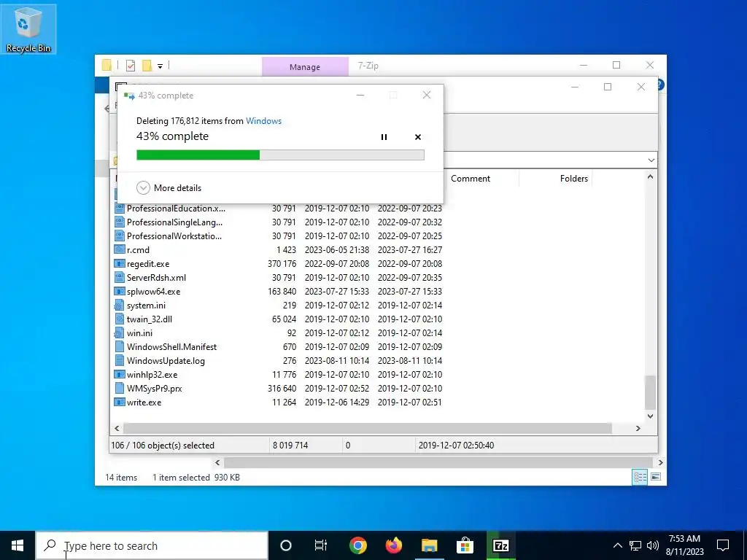Select the regedit.exe file row
Screen dimensions: 747x560
pos(278,264)
